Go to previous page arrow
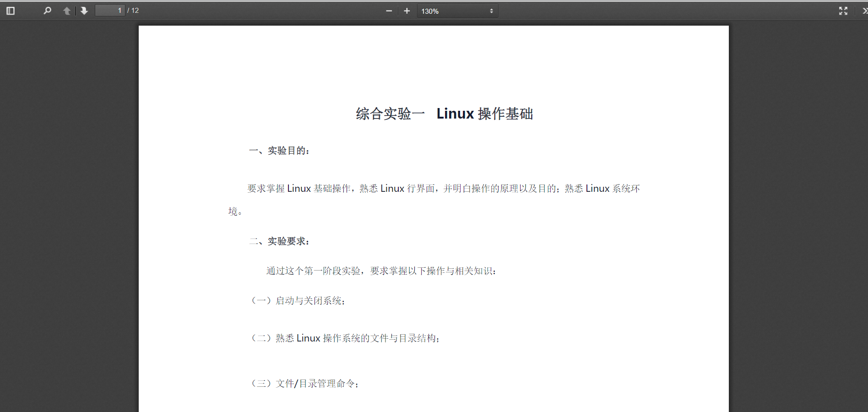 click(x=67, y=11)
